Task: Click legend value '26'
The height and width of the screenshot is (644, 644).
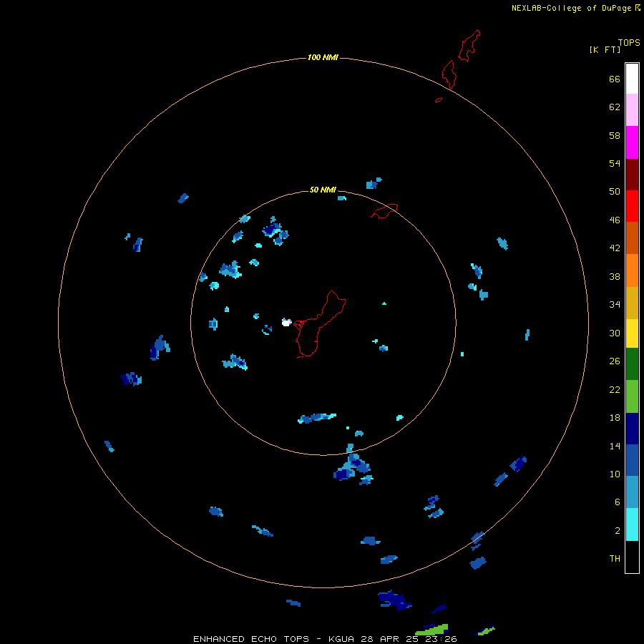Action: [615, 361]
